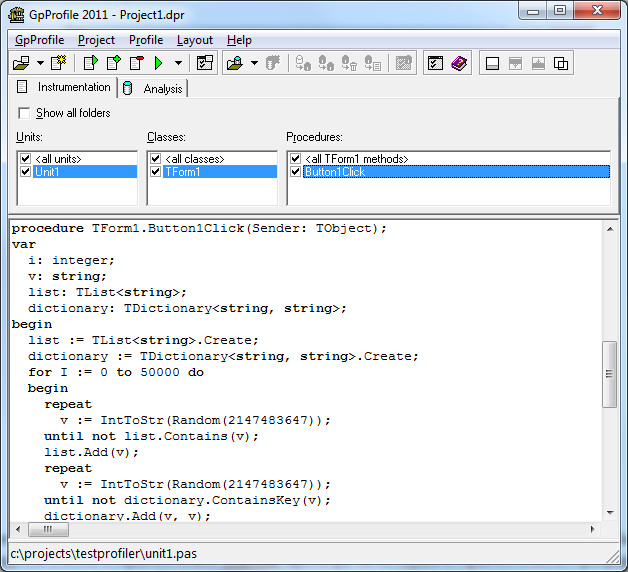Enable the Show all folders checkbox
The image size is (628, 572).
[25, 113]
